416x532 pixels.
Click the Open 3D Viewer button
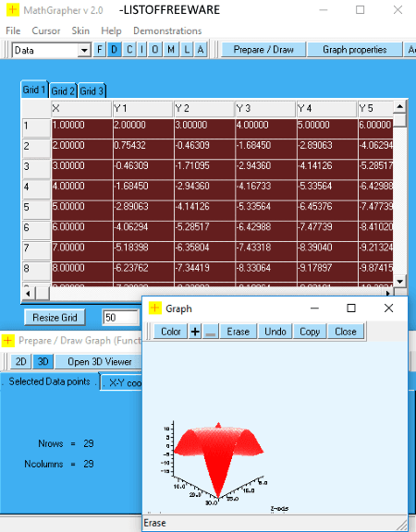click(x=99, y=362)
